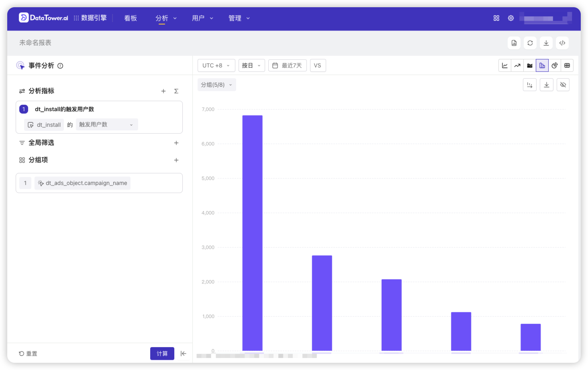
Task: Select the trend chart icon
Action: coord(517,65)
